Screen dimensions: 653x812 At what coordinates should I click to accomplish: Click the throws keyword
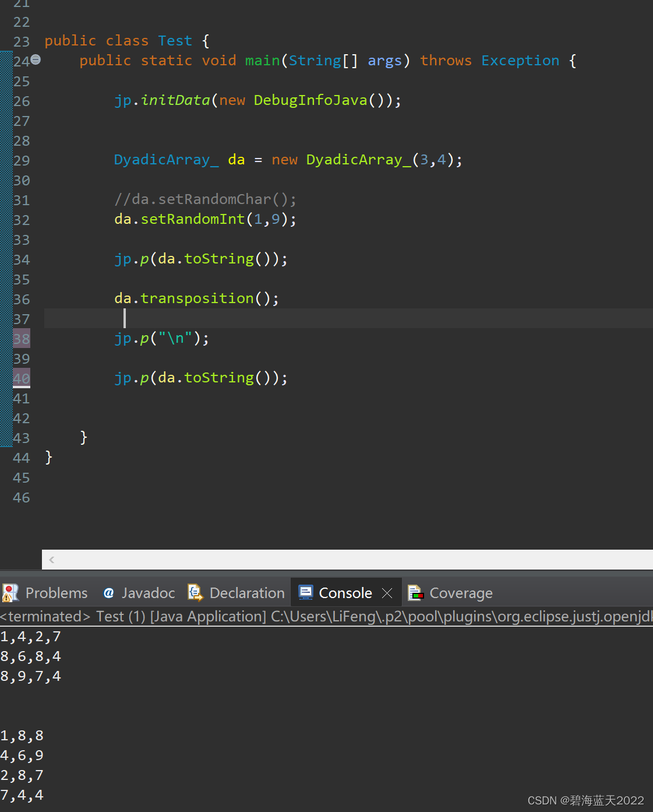coord(446,61)
